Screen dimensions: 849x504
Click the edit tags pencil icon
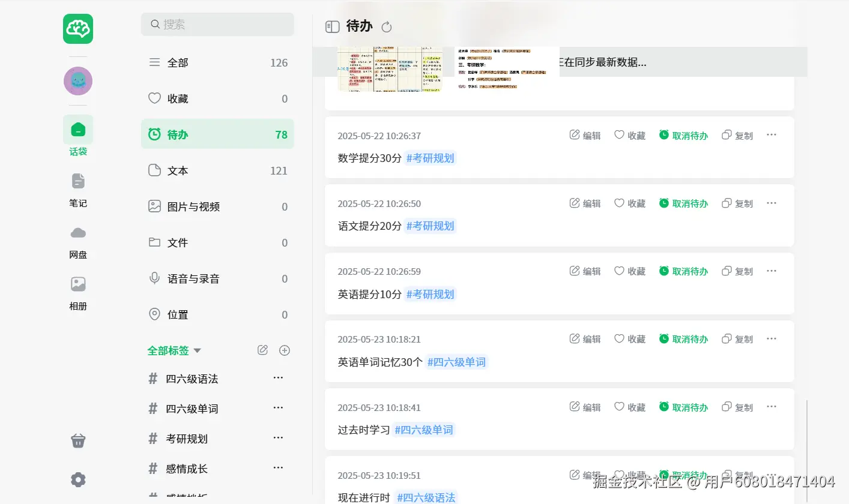coord(262,350)
